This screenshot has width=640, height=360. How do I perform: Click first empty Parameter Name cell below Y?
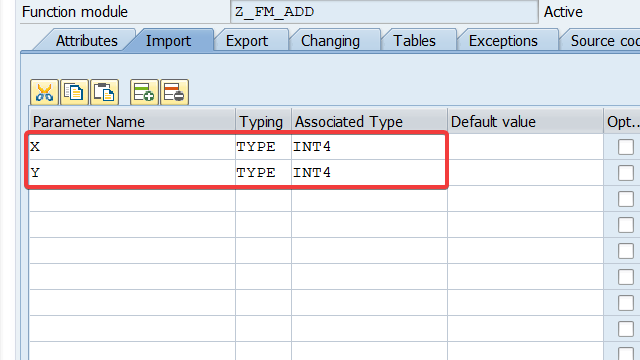pos(132,199)
